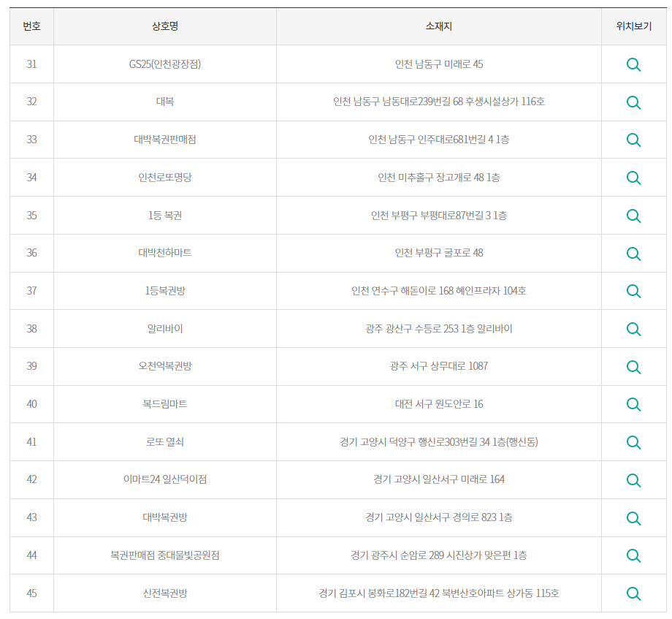
Task: Select the 번호 column header
Action: (x=31, y=26)
